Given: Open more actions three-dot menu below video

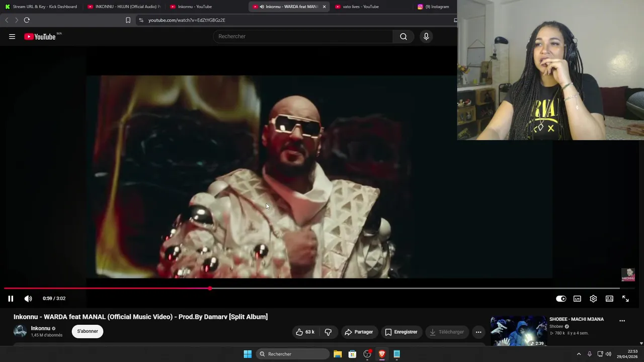Looking at the screenshot, I should pos(478,332).
